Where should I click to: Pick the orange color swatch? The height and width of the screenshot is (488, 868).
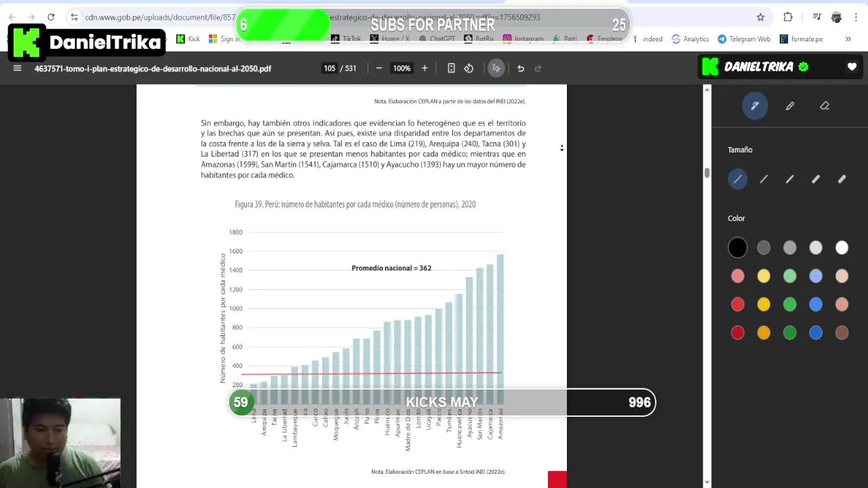point(764,333)
